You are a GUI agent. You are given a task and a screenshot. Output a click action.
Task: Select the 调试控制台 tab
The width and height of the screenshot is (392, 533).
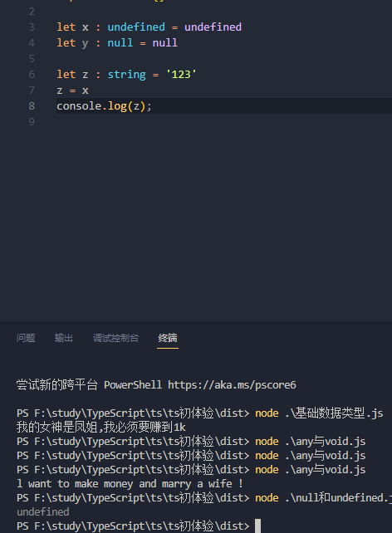click(x=116, y=338)
